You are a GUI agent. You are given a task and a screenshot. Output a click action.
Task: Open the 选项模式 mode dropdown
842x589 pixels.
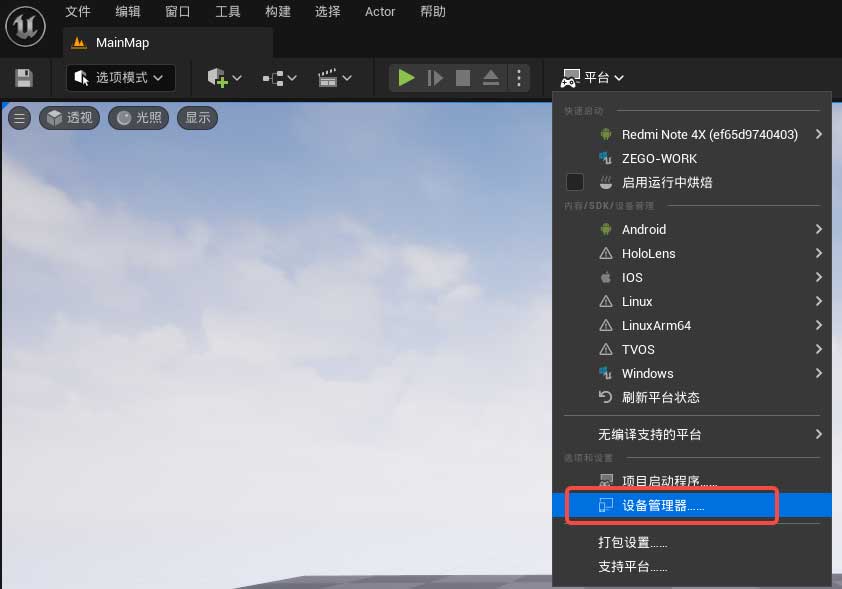point(121,78)
